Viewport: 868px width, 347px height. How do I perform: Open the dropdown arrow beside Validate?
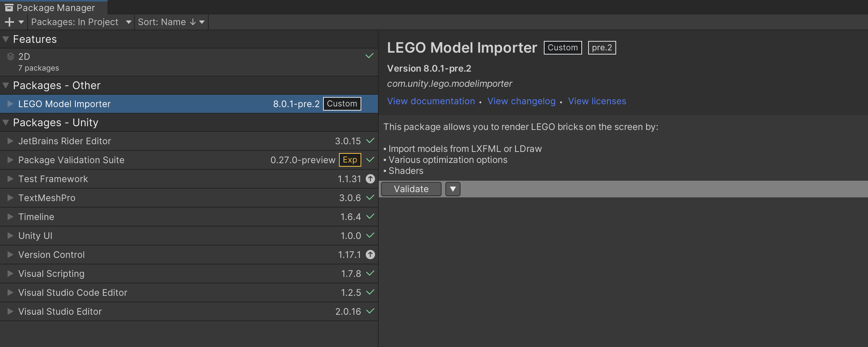(x=453, y=189)
